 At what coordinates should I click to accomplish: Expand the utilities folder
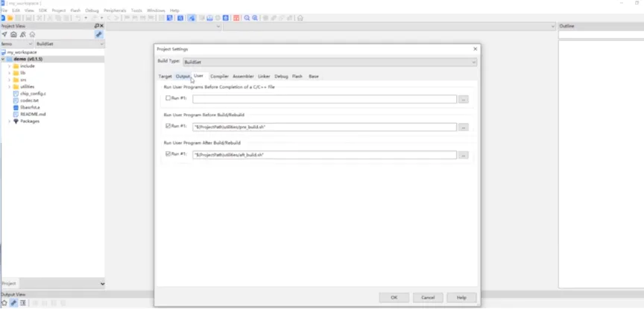tap(9, 87)
